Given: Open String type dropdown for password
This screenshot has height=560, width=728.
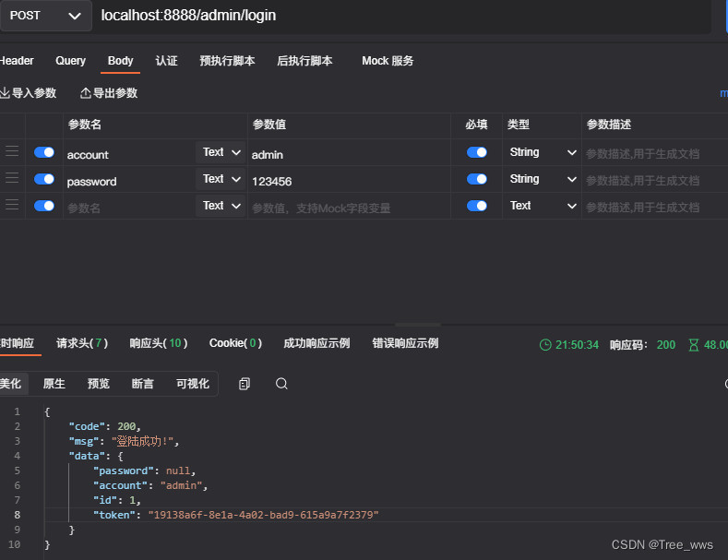Looking at the screenshot, I should pyautogui.click(x=543, y=179).
